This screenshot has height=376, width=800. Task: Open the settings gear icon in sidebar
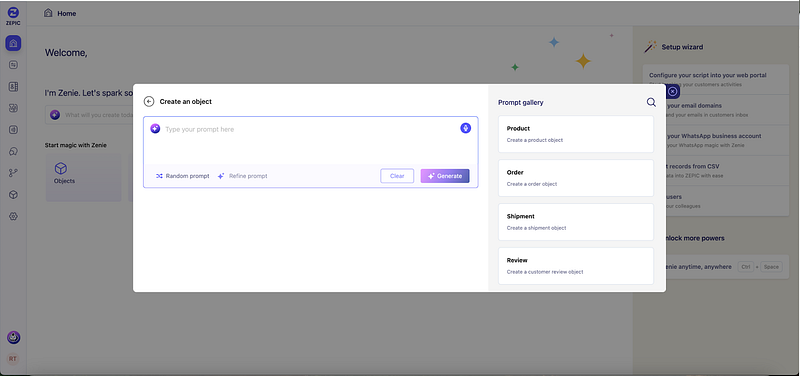coord(13,216)
